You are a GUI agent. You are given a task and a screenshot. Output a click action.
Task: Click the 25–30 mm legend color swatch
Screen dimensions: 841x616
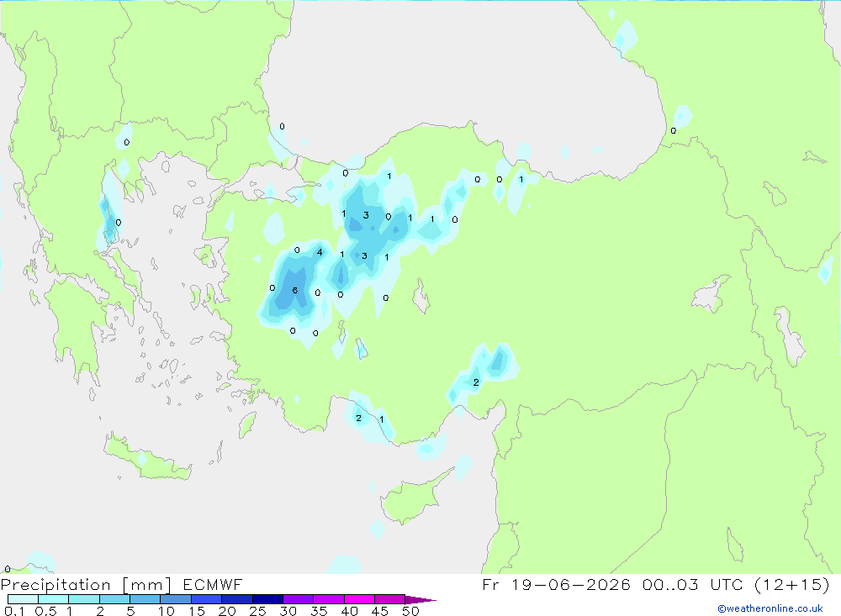point(267,599)
